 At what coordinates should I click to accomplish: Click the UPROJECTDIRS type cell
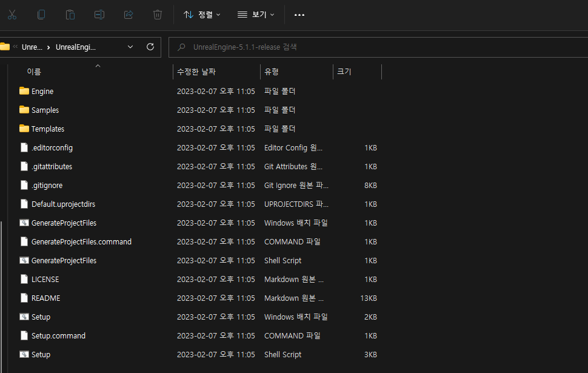[296, 204]
